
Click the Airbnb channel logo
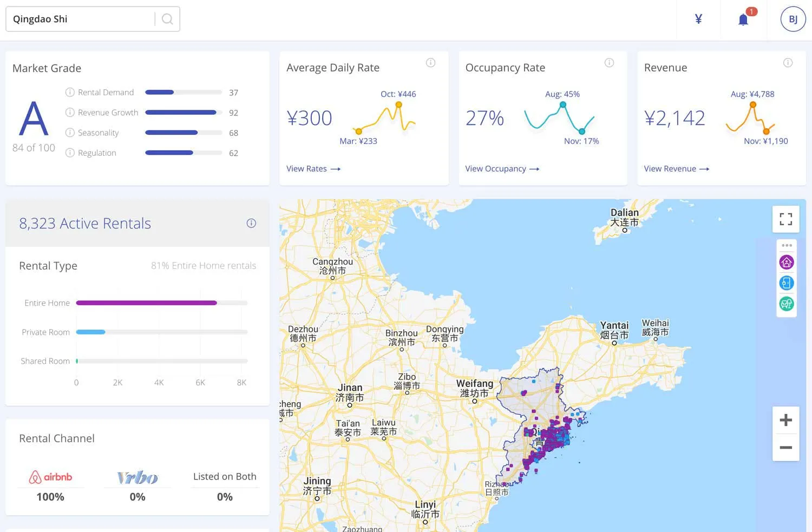(x=50, y=477)
